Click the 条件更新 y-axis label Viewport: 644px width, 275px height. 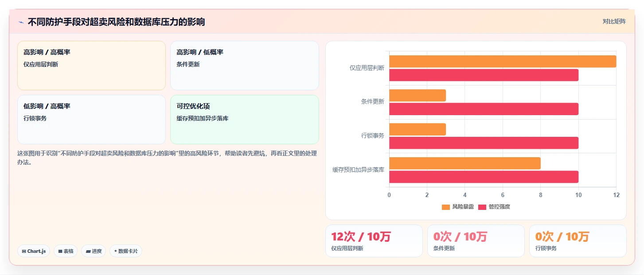click(373, 101)
